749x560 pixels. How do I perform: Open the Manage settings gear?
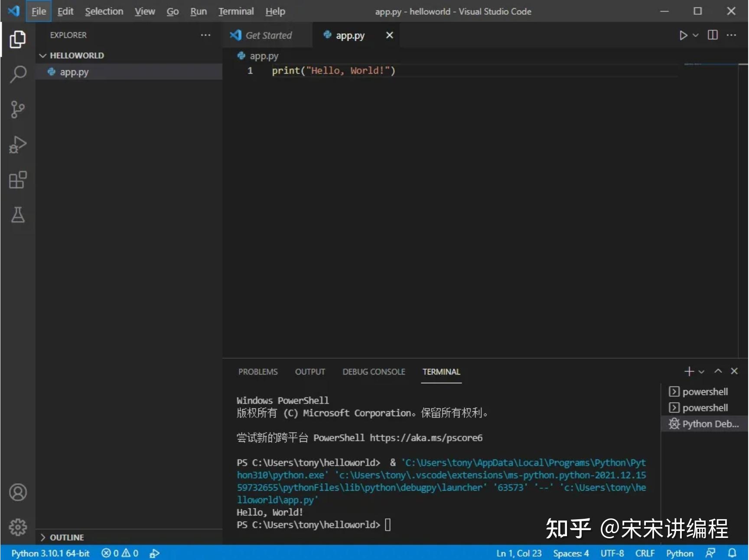coord(18,527)
